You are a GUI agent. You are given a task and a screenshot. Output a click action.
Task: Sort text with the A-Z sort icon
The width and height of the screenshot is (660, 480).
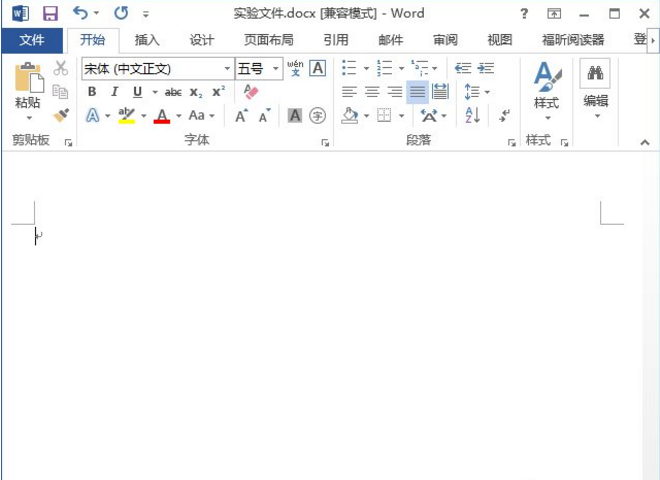[x=473, y=115]
